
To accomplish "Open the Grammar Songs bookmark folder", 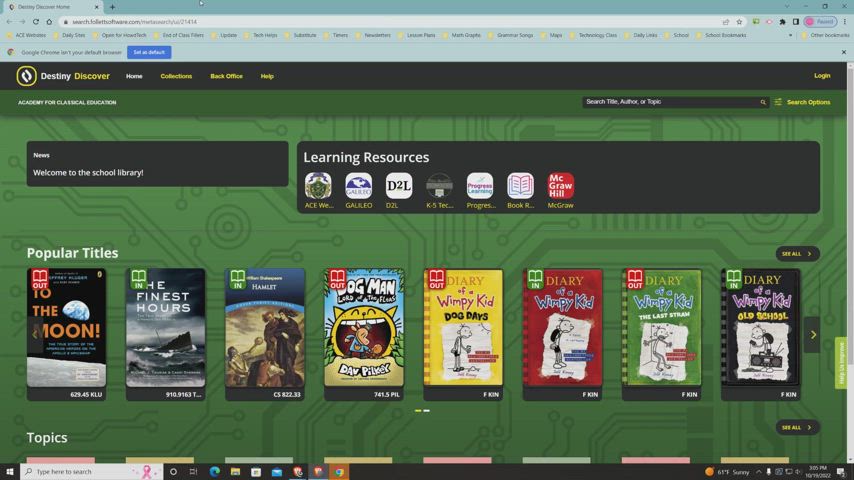I will click(511, 35).
